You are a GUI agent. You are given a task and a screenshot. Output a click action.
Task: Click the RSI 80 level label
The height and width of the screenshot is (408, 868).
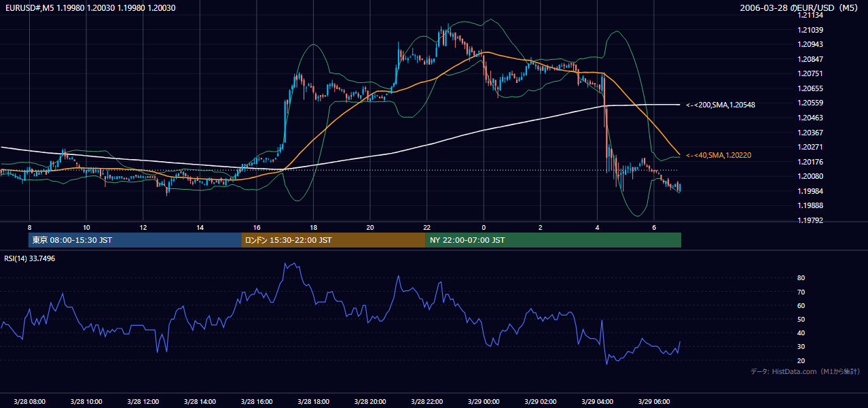point(801,278)
